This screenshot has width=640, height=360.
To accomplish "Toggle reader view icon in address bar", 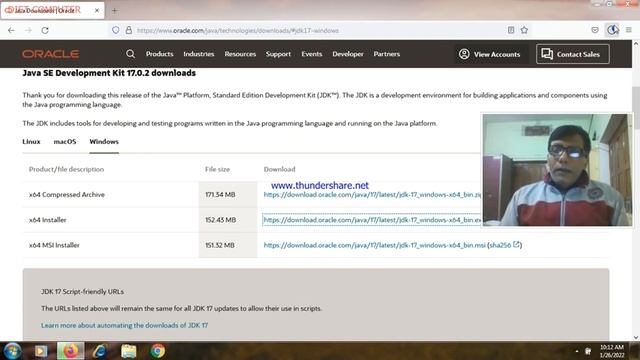I will click(511, 30).
